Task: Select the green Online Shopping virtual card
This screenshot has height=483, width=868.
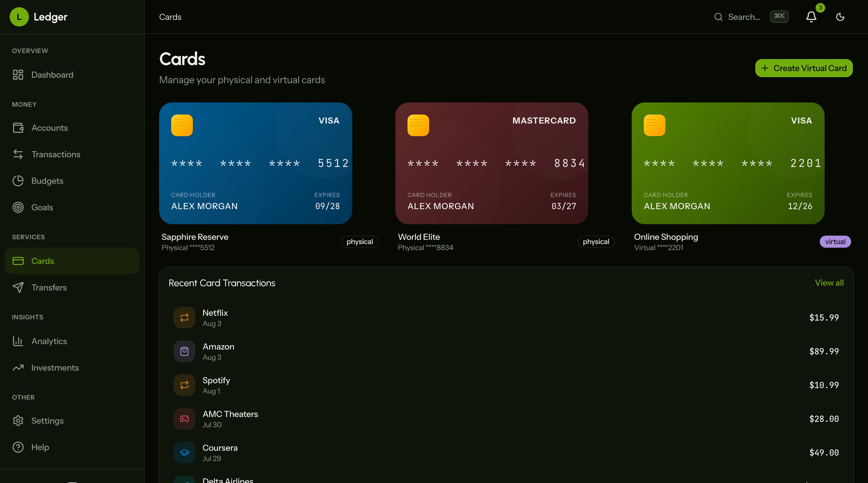Action: pyautogui.click(x=728, y=163)
